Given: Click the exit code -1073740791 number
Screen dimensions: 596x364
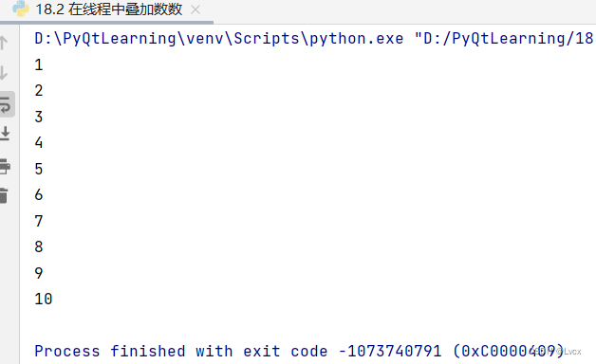Looking at the screenshot, I should click(x=390, y=351).
